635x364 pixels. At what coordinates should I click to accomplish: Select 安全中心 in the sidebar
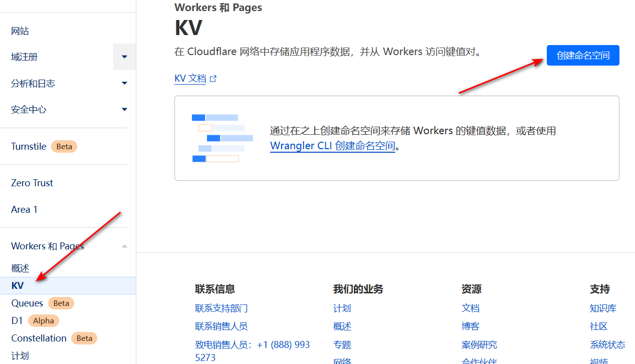[29, 110]
